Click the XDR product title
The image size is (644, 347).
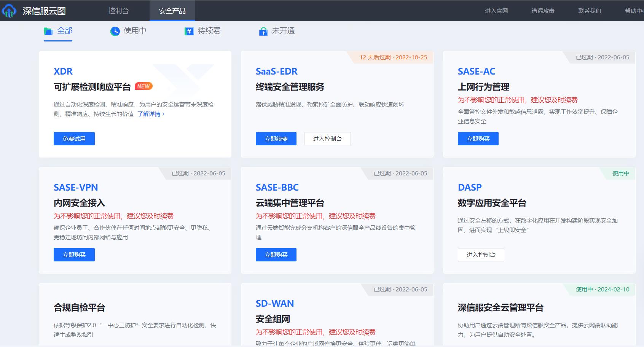pyautogui.click(x=63, y=71)
